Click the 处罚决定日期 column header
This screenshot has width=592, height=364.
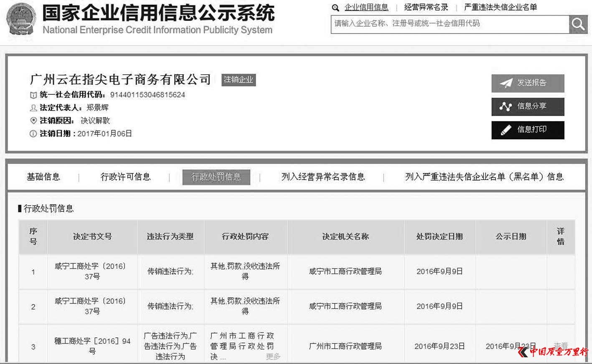[440, 237]
